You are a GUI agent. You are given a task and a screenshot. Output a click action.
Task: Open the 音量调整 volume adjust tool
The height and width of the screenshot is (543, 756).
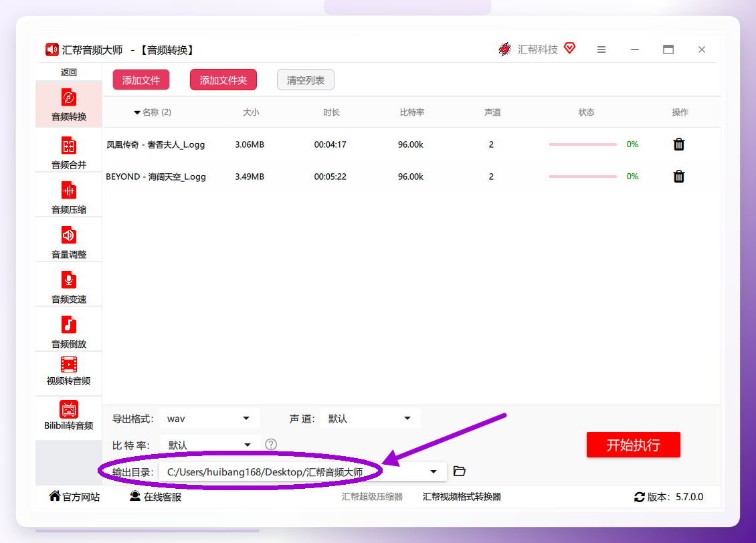pos(68,242)
